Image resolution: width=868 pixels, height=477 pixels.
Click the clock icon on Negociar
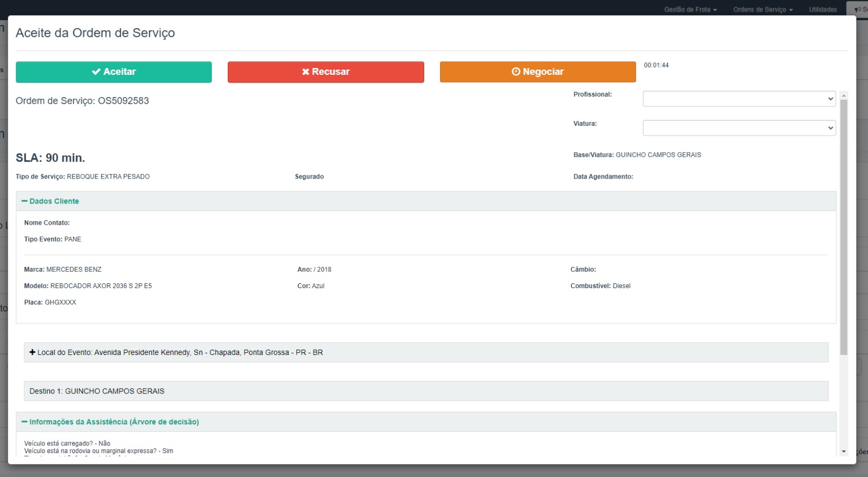[516, 72]
